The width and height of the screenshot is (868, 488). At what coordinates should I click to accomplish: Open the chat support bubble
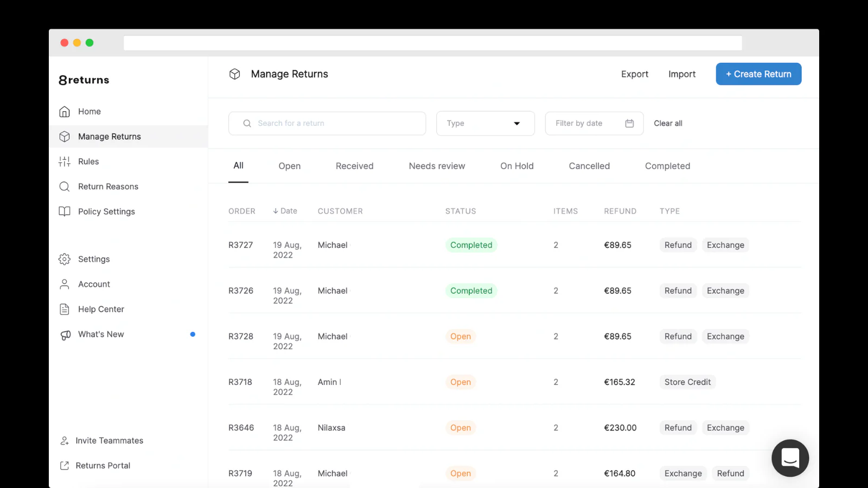tap(790, 458)
